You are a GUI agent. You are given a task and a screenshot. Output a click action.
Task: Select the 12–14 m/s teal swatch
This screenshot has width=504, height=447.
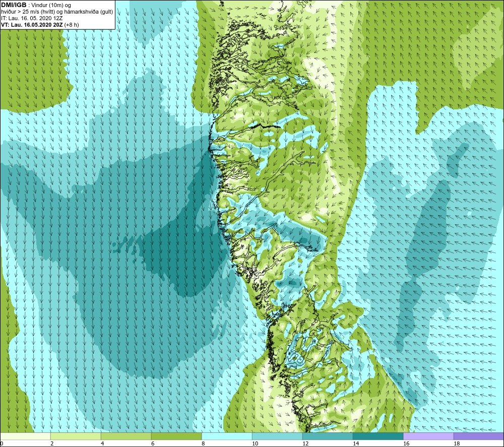[x=328, y=436]
